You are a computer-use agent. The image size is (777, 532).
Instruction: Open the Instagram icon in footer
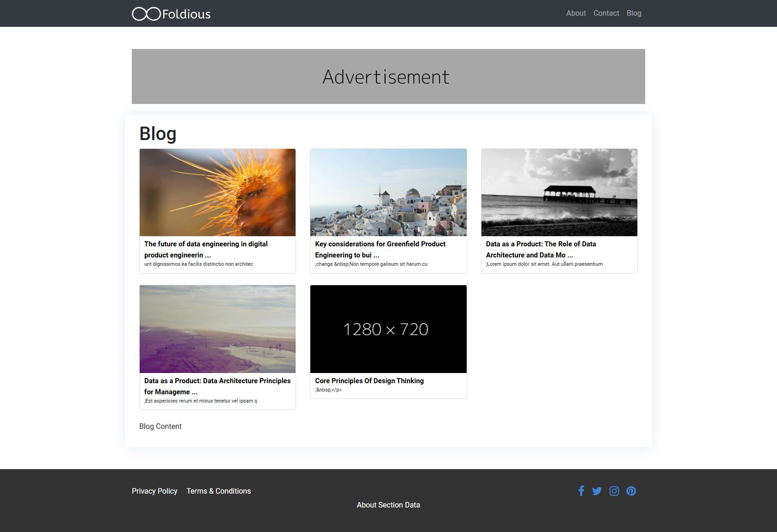pyautogui.click(x=614, y=491)
